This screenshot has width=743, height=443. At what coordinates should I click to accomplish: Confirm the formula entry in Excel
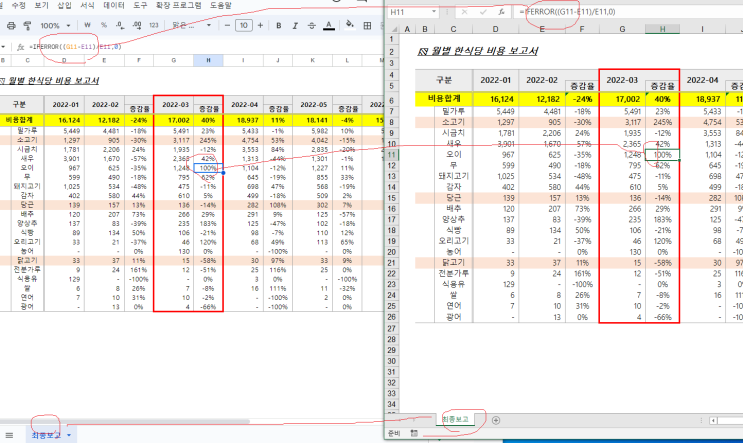(483, 12)
